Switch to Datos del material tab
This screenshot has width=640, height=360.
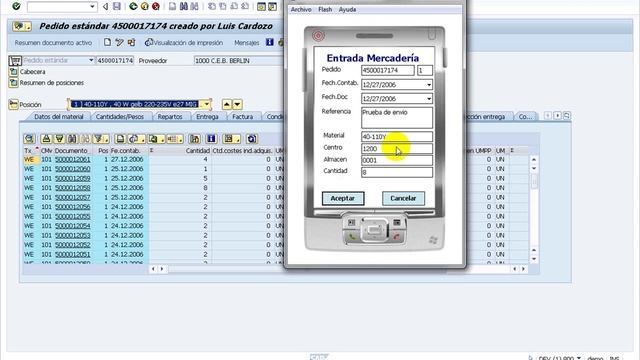point(58,116)
